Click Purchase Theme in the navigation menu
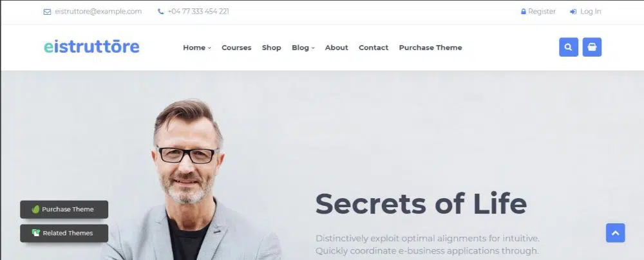 click(430, 48)
